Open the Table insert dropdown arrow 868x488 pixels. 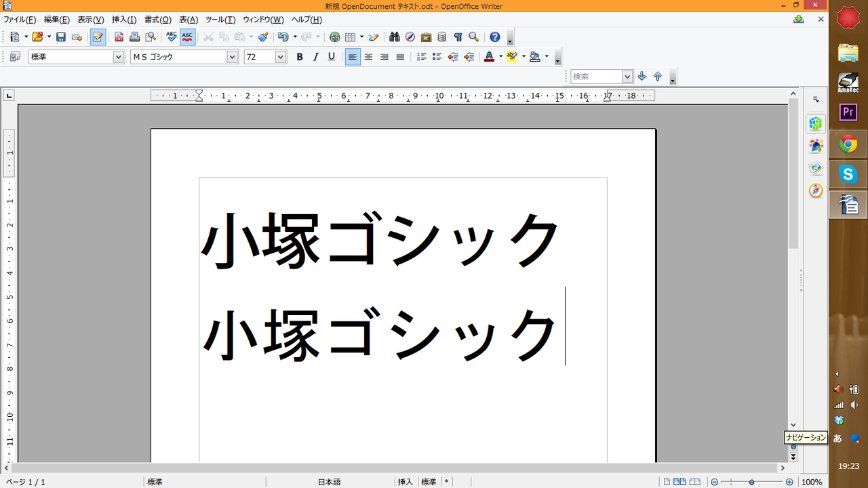[361, 37]
